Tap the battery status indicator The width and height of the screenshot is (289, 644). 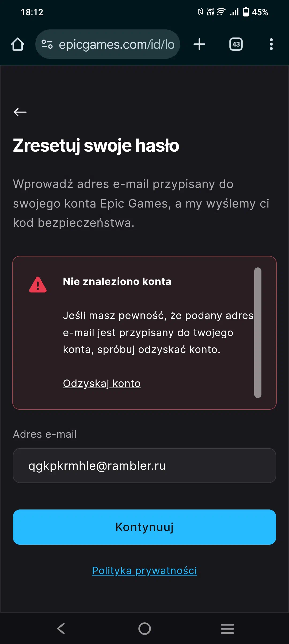tap(256, 12)
